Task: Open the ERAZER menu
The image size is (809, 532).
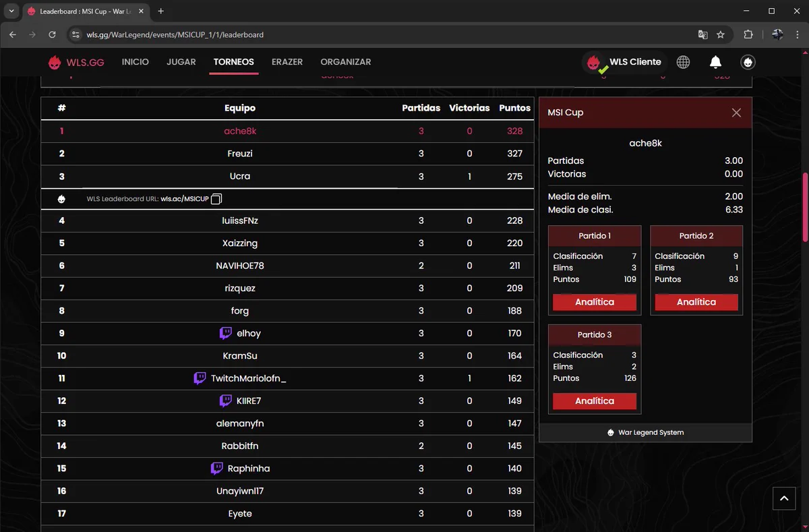Action: click(287, 62)
